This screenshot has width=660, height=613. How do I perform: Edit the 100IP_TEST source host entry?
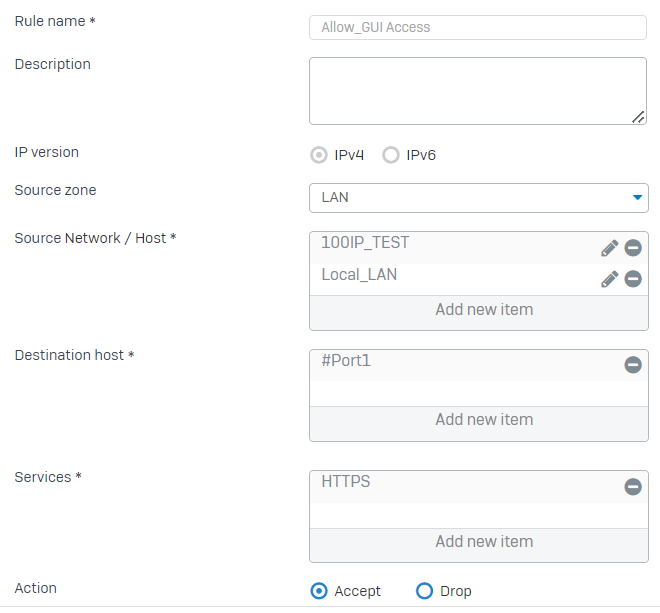pyautogui.click(x=609, y=248)
